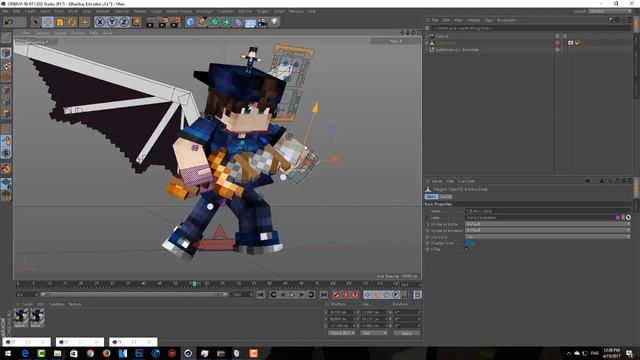Select the Live Selection tool
Screen dimensions: 640x360
tap(36, 22)
